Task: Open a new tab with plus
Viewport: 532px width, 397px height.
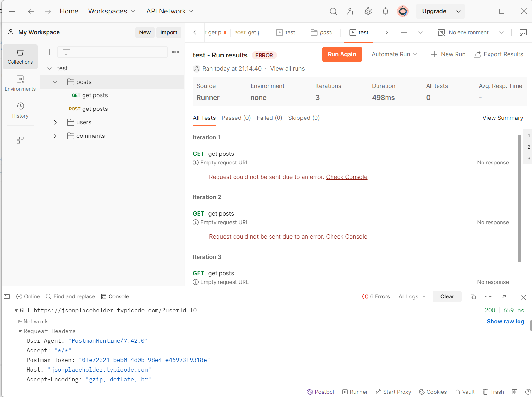Action: (x=404, y=32)
